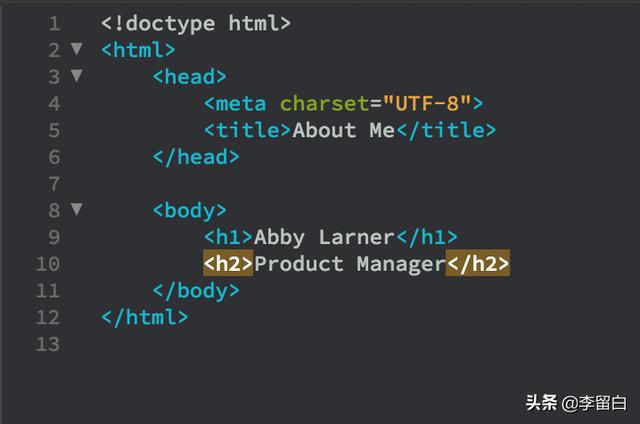Click the closing html tag on line 12

pyautogui.click(x=145, y=317)
